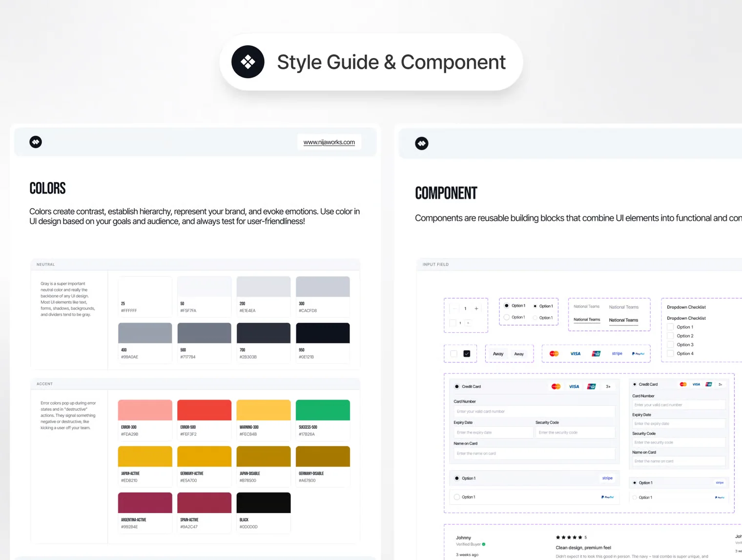
Task: Click UnionPay logo in the payment logos row
Action: click(x=596, y=354)
